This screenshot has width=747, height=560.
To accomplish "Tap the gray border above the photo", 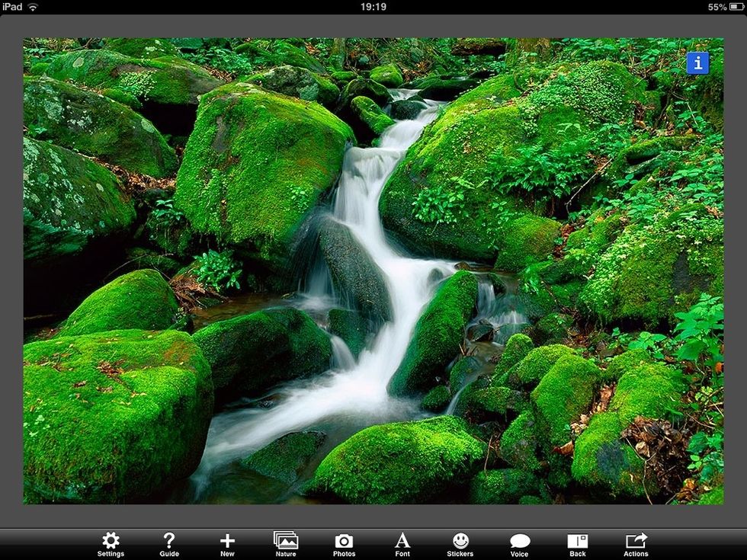I will pos(373,27).
